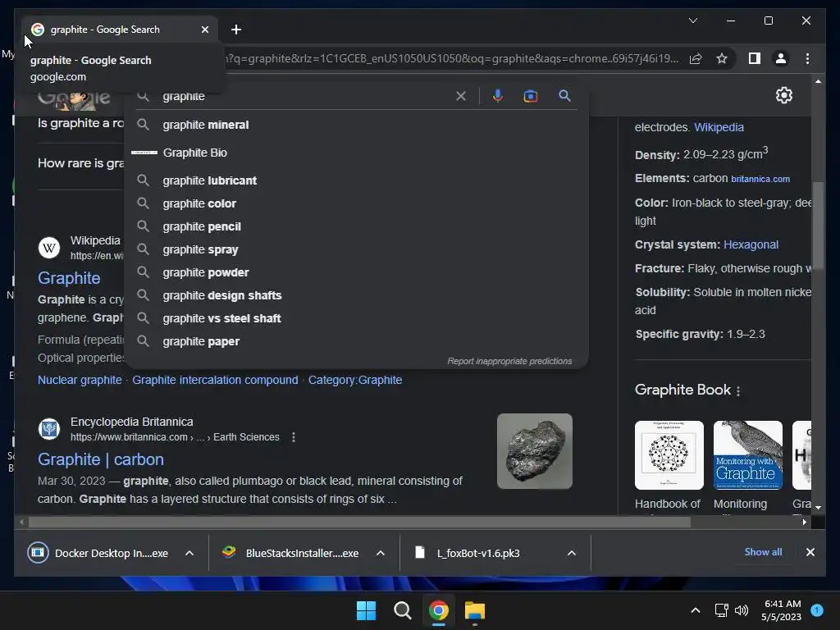Open Hexagonal crystal system link

tap(751, 244)
